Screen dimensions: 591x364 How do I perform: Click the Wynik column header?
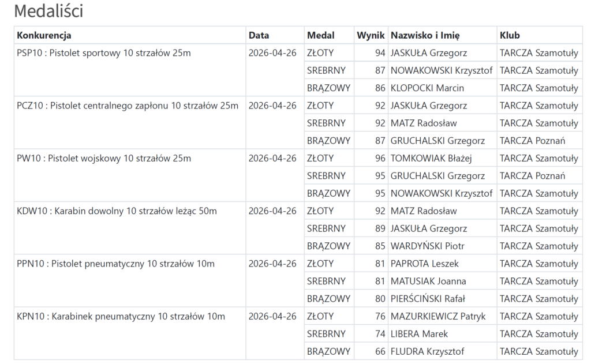point(371,35)
